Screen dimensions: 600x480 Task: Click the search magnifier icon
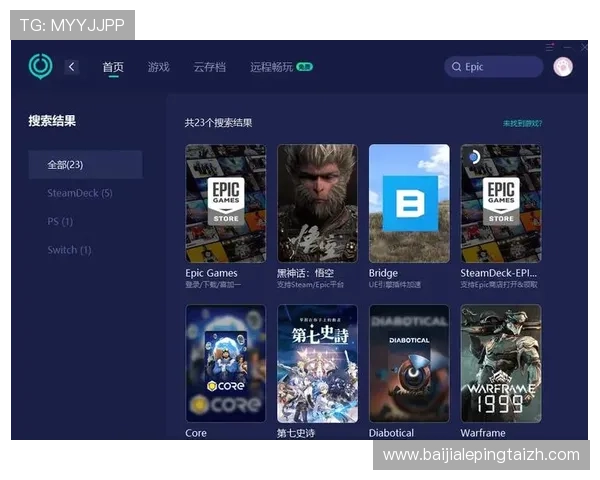click(x=456, y=67)
